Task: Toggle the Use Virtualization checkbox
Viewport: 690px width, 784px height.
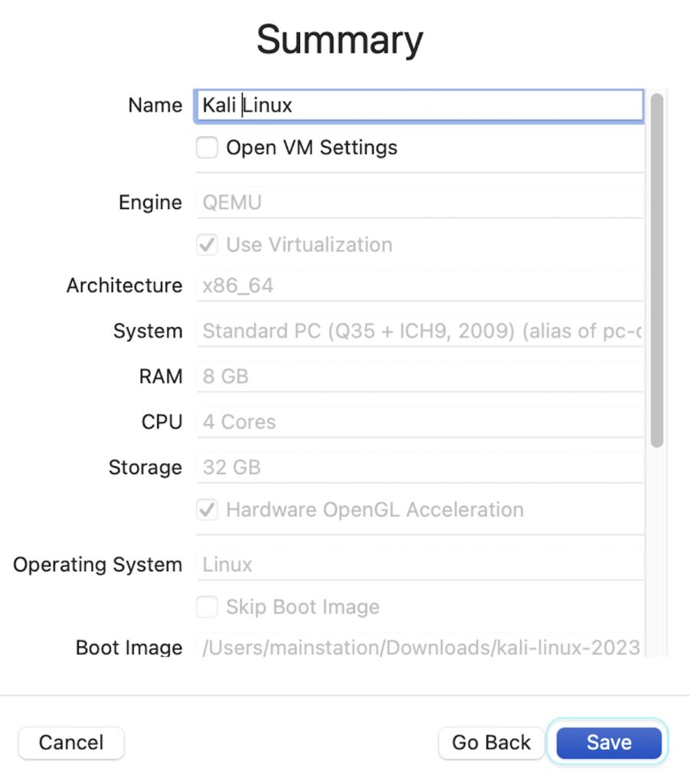Action: click(207, 244)
